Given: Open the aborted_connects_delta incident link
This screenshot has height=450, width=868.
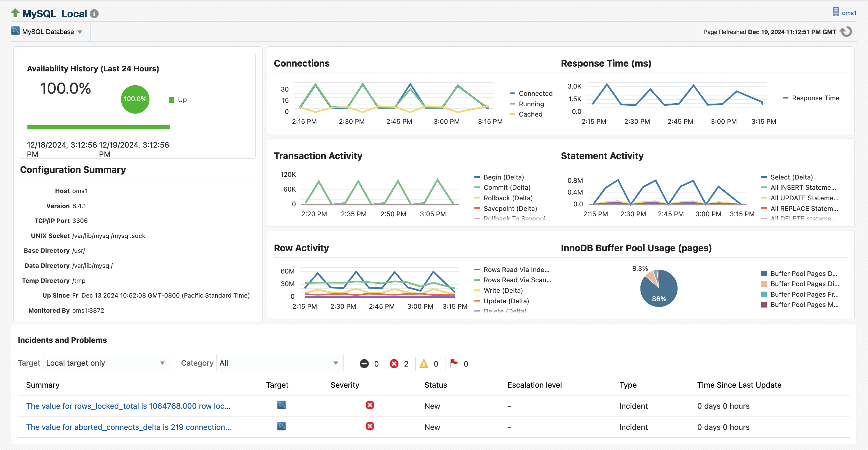Looking at the screenshot, I should [128, 427].
